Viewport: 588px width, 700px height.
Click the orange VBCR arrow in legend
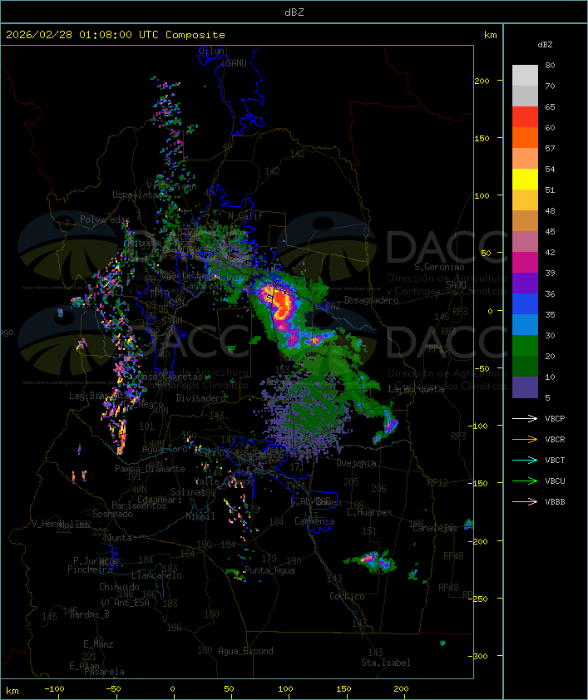525,439
